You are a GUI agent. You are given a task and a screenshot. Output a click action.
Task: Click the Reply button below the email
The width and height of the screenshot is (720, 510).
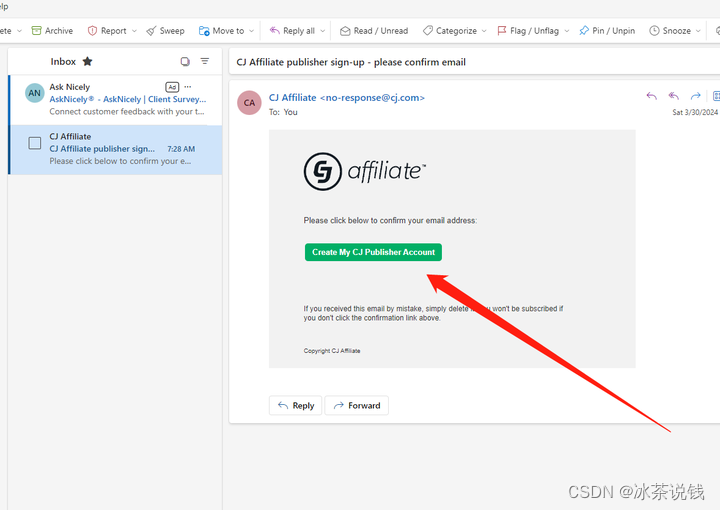(296, 405)
